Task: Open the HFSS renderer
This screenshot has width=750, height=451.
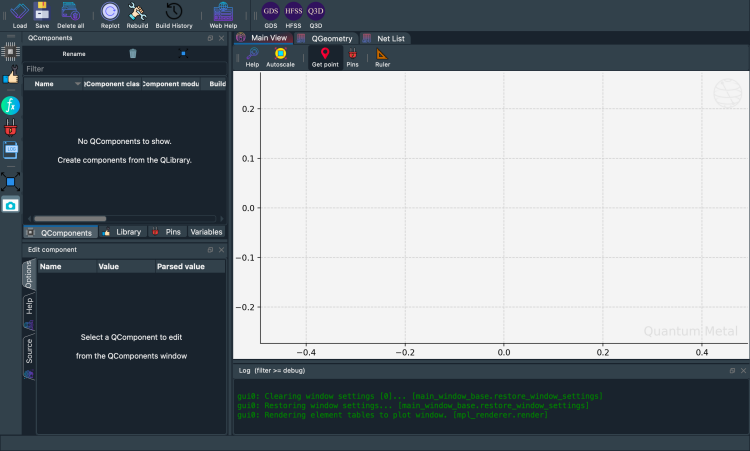Action: 293,15
